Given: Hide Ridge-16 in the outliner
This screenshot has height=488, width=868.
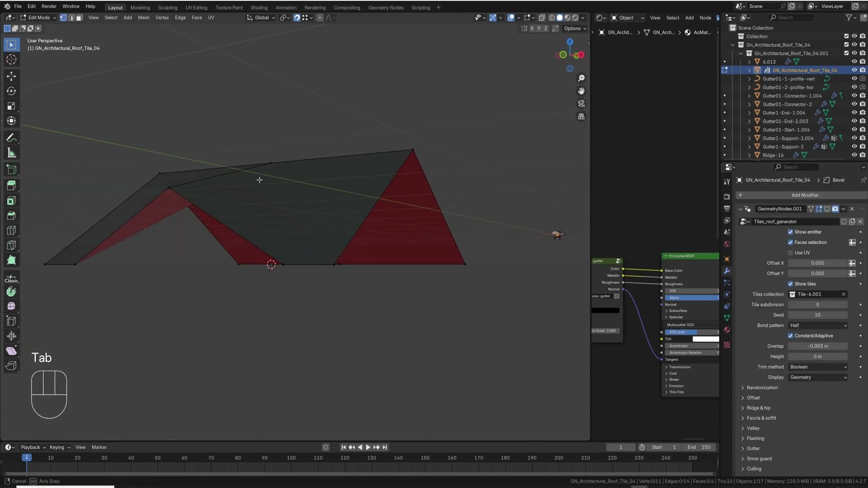Looking at the screenshot, I should pos(854,155).
